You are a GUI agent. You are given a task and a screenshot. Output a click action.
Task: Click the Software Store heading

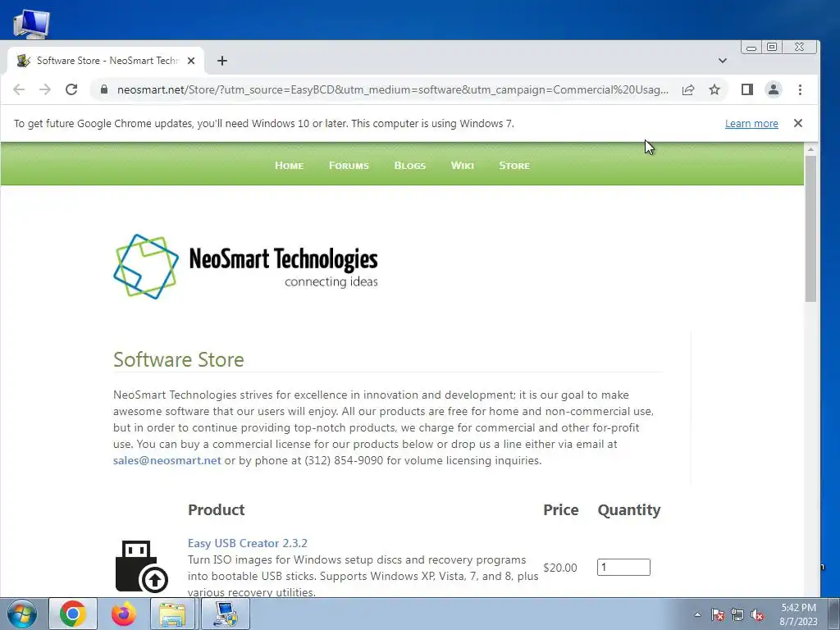click(178, 359)
